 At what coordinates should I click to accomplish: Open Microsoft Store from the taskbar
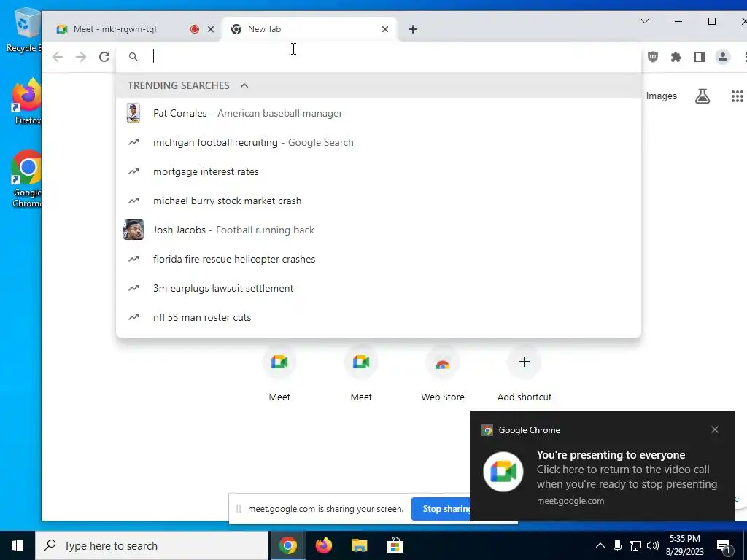(x=395, y=545)
